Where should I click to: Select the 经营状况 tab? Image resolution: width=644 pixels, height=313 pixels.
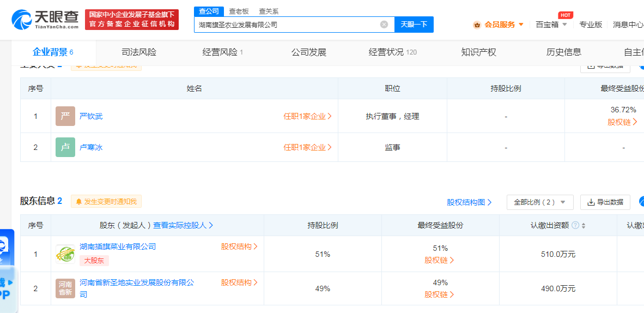[x=393, y=52]
